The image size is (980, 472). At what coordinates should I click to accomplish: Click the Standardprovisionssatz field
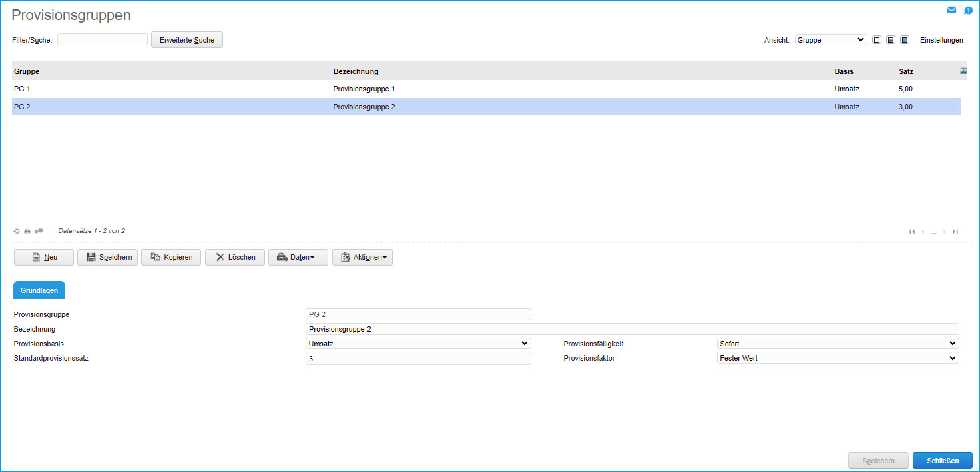tap(419, 359)
